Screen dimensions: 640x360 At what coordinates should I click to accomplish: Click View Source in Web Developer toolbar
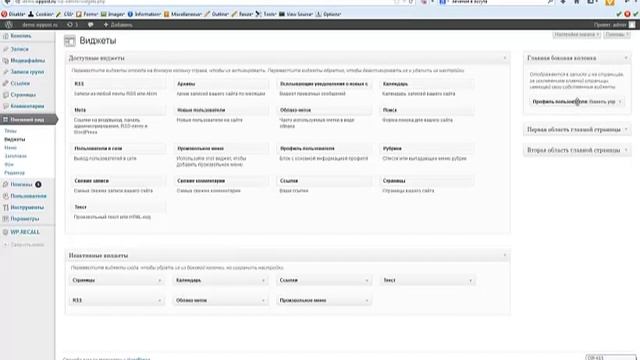tap(296, 14)
